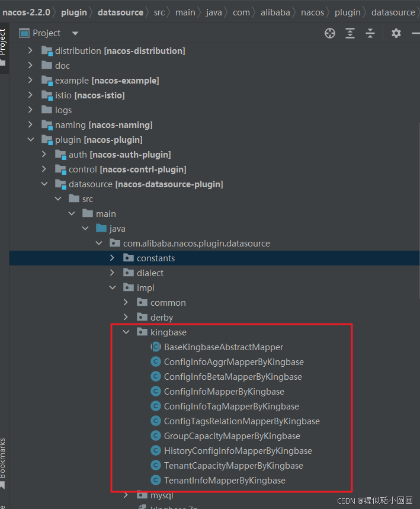Click the distribution module folder icon
Image resolution: width=420 pixels, height=509 pixels.
point(47,51)
